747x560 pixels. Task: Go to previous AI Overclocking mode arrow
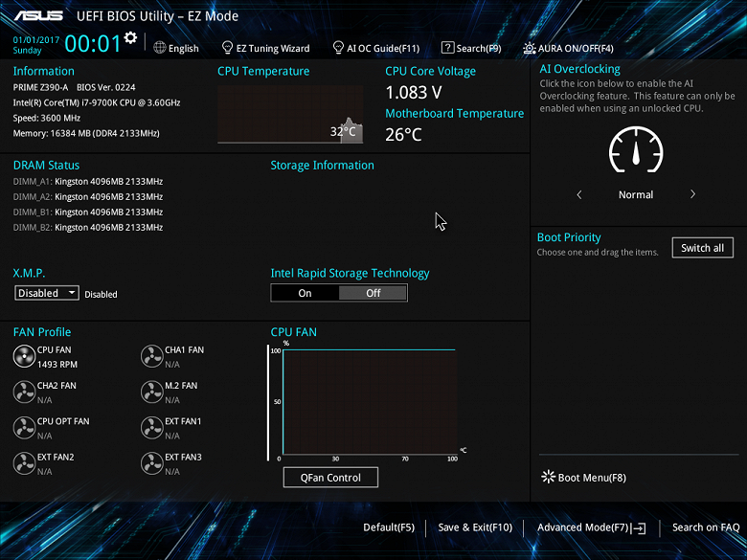579,194
